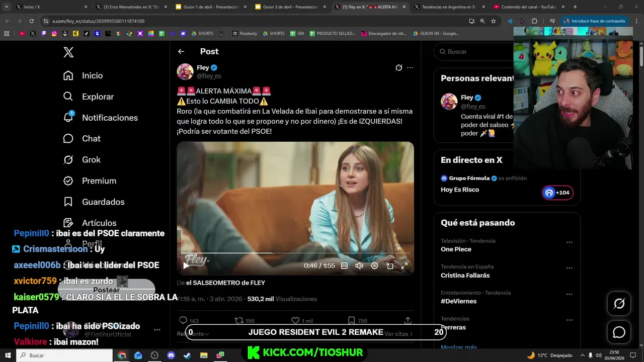
Task: Open Discord from taskbar
Action: [x=171, y=355]
